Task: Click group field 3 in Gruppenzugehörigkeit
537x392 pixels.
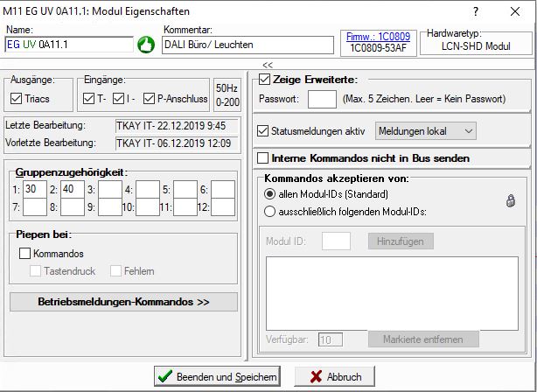Action: [x=110, y=189]
